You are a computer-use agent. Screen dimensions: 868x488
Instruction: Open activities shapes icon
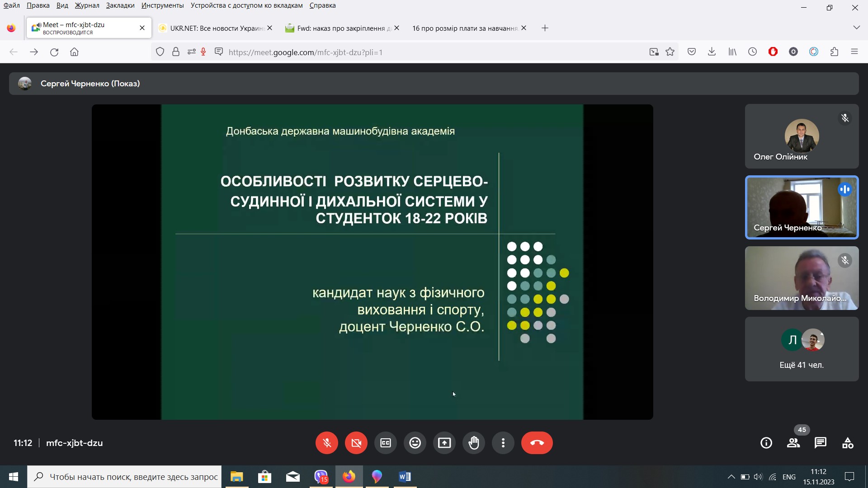coord(848,443)
